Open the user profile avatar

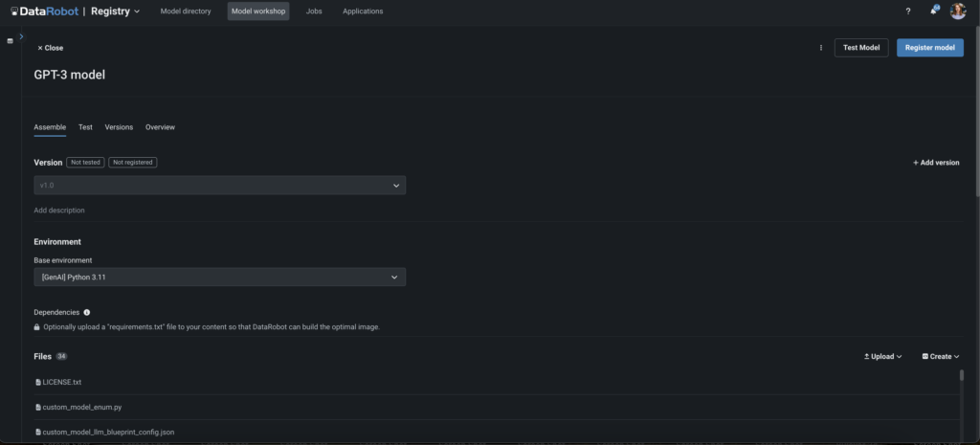coord(958,11)
